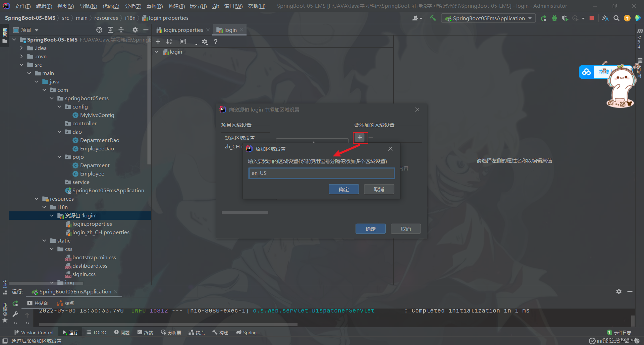Viewport: 644px width, 345px height.
Task: Open the Version Control tool window
Action: tap(34, 333)
